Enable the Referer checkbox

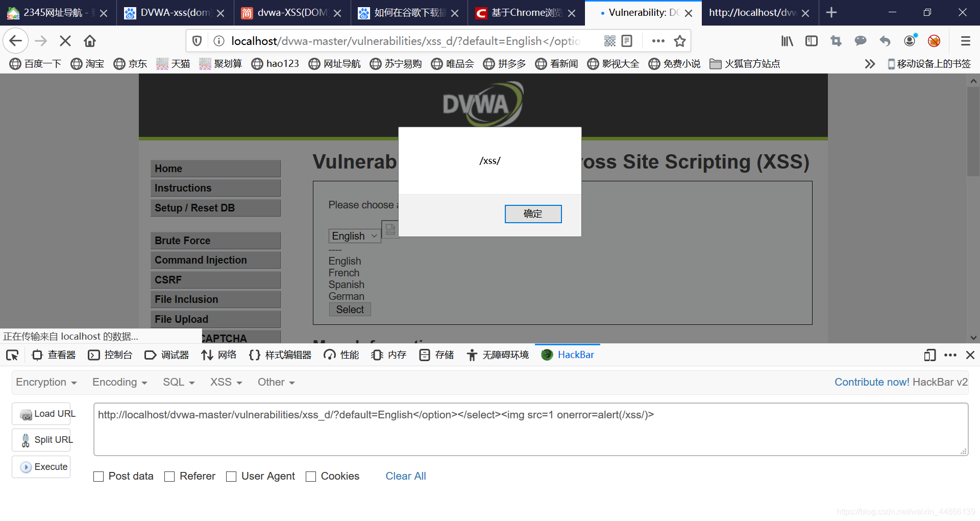point(169,477)
